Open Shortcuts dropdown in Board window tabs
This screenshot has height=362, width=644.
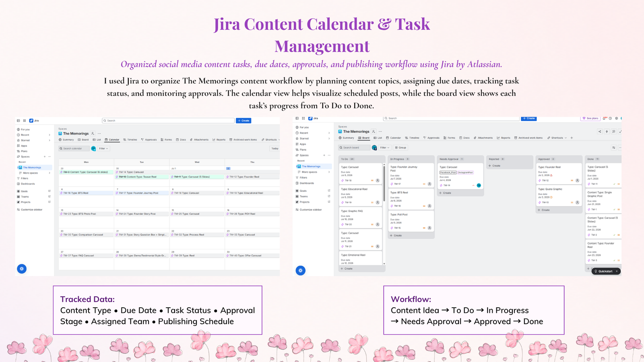[557, 138]
